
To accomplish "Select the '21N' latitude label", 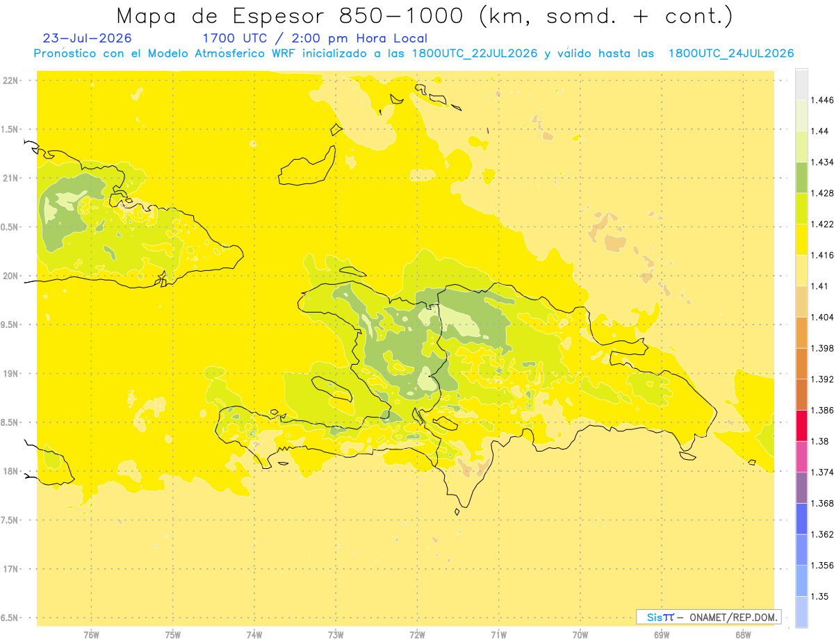I will click(12, 178).
